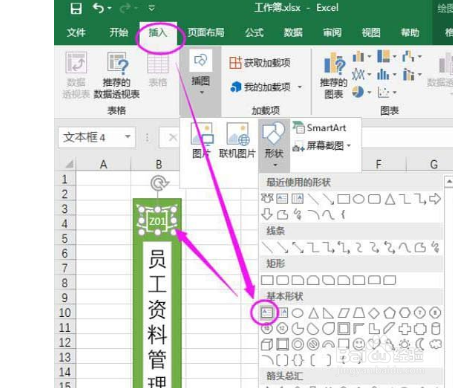The width and height of the screenshot is (453, 388).
Task: Open the Name Box dropdown arrow
Action: click(x=128, y=137)
